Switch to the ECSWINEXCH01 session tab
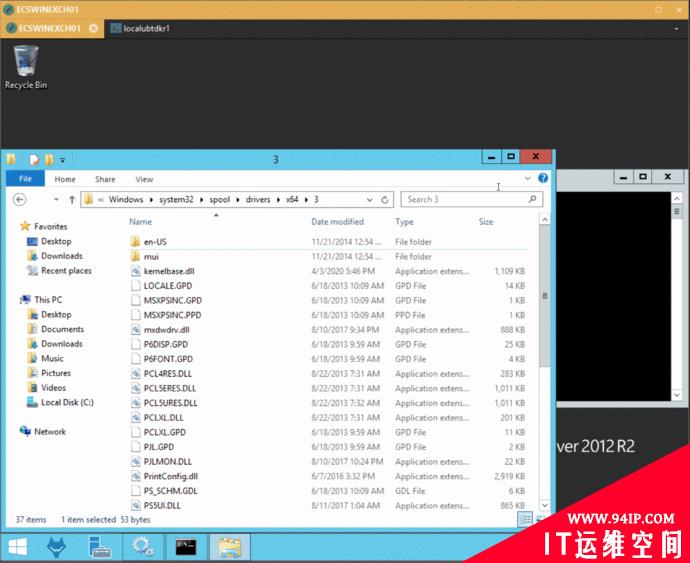The width and height of the screenshot is (690, 563). (x=49, y=29)
